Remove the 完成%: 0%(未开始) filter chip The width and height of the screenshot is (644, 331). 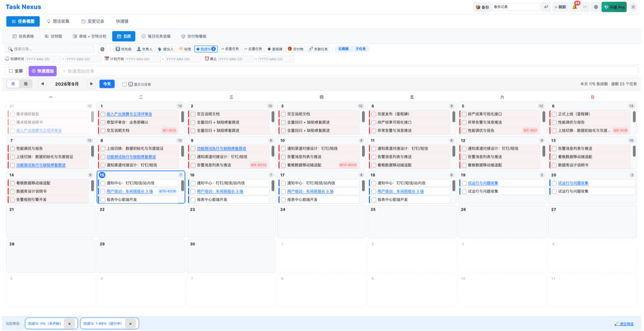tap(69, 324)
